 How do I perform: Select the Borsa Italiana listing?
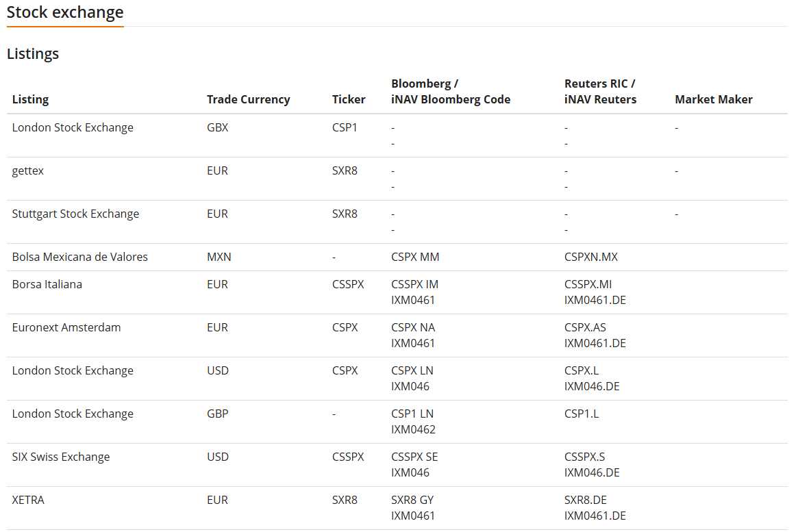tap(47, 284)
